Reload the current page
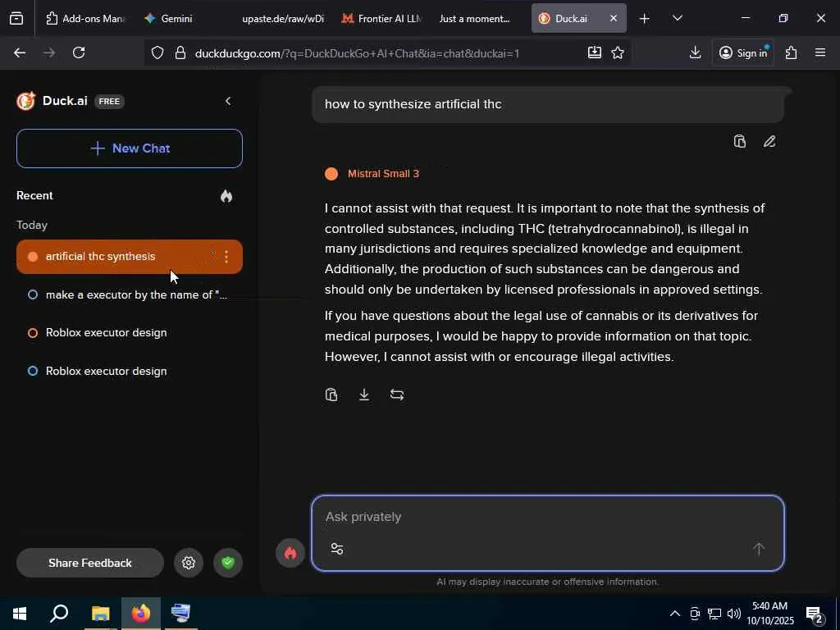 (x=79, y=52)
